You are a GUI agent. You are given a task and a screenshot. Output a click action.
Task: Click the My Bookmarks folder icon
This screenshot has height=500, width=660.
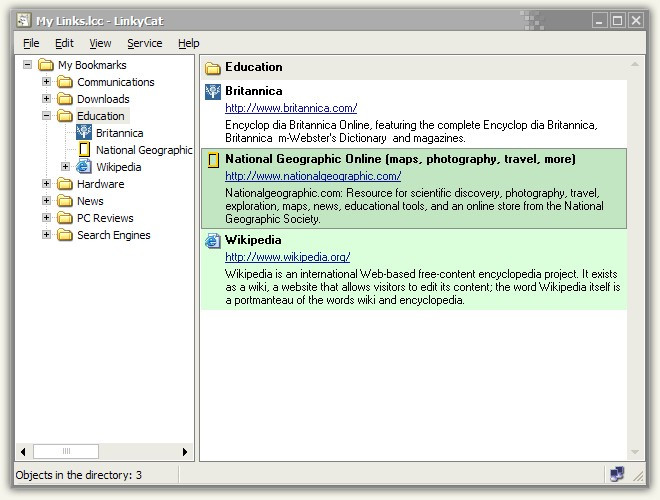pyautogui.click(x=46, y=65)
